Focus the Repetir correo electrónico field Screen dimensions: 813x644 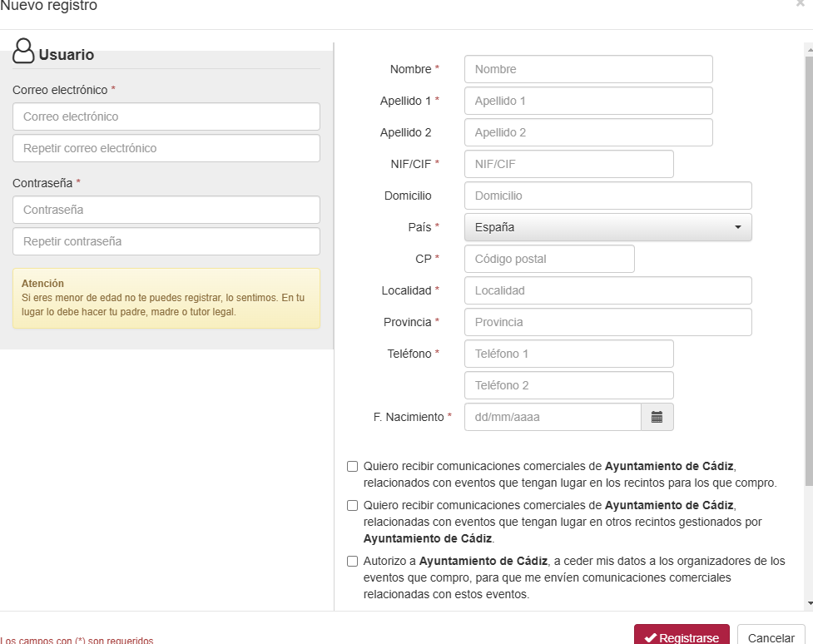coord(166,148)
